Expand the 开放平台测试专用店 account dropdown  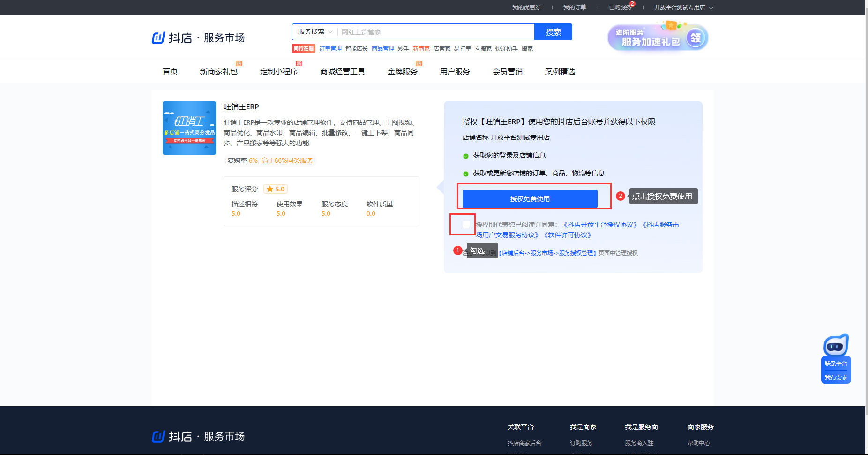(684, 8)
